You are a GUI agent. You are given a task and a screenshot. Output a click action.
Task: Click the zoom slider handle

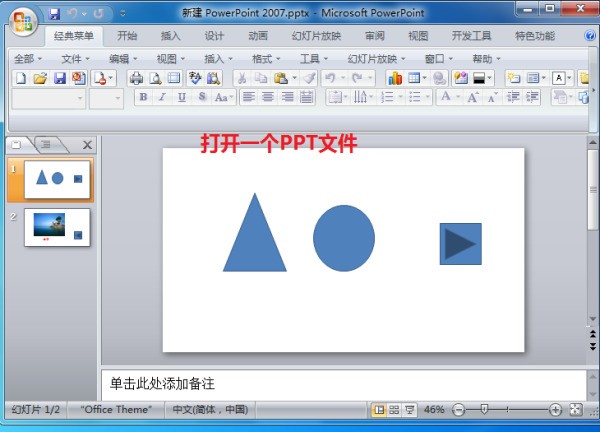484,410
